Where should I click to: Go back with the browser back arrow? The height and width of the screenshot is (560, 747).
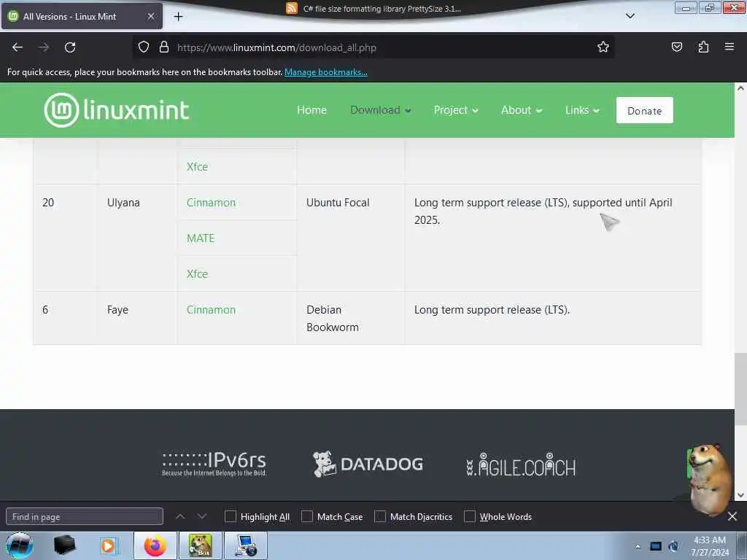tap(18, 47)
